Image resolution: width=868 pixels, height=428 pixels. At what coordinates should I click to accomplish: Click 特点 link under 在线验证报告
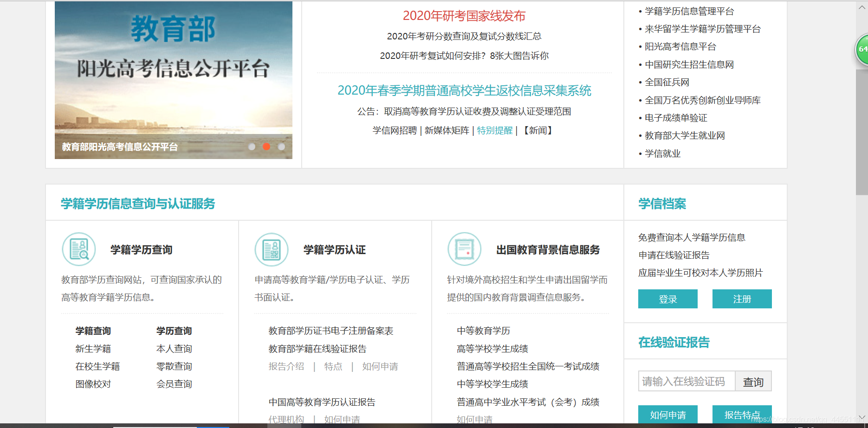pyautogui.click(x=333, y=366)
